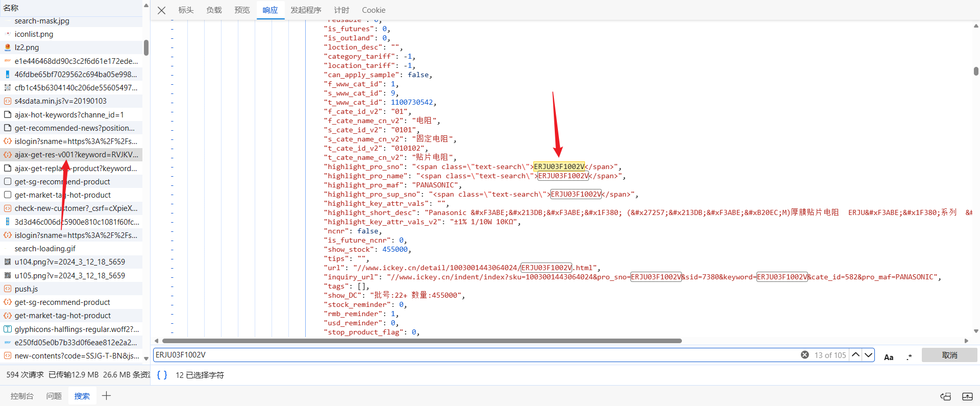Clear the search box with the X icon

click(x=805, y=355)
